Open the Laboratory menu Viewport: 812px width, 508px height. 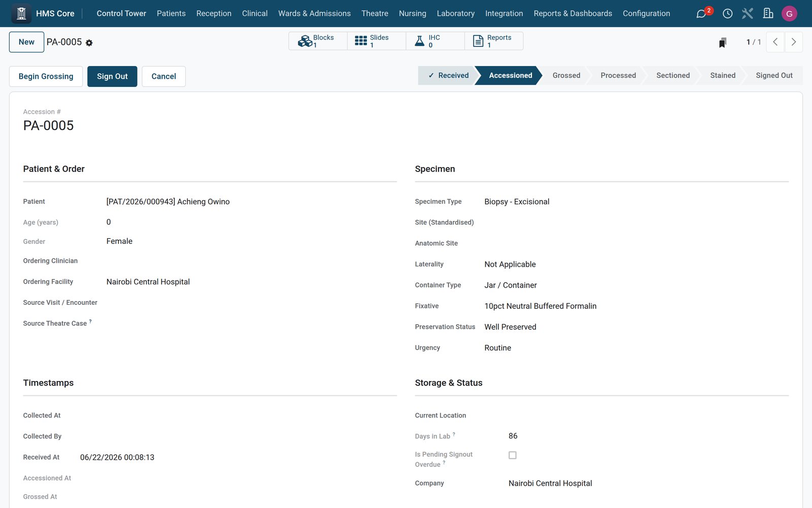456,14
